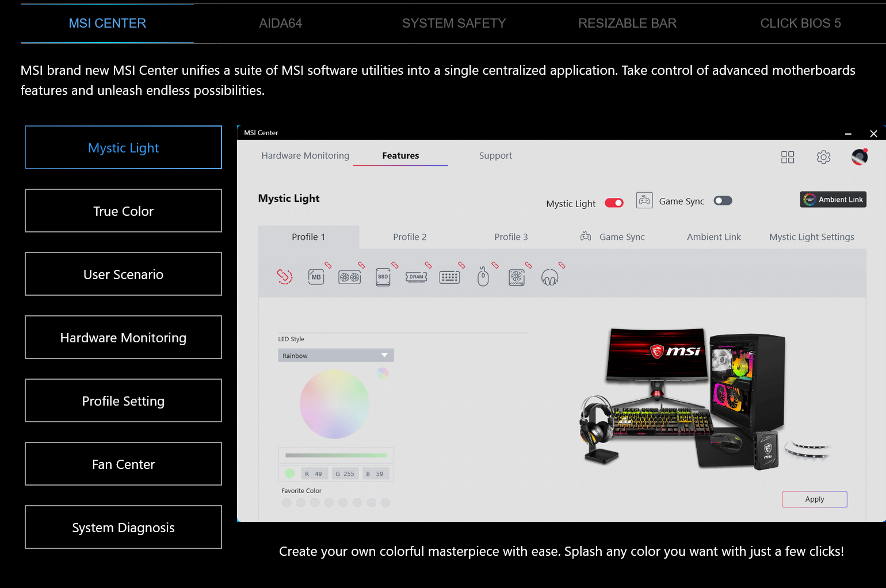Open settings via the gear icon
The image size is (886, 588).
click(x=823, y=157)
